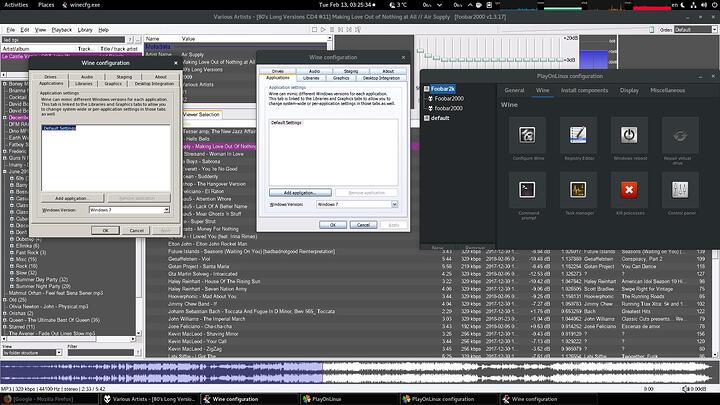
Task: Click the Windows reboot power icon
Action: (x=629, y=135)
